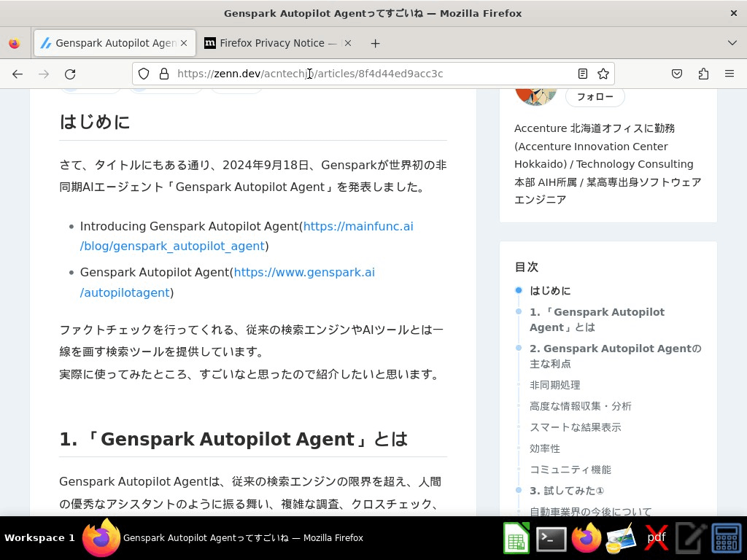Click the 目次 sidebar heading
The height and width of the screenshot is (560, 747).
527,267
